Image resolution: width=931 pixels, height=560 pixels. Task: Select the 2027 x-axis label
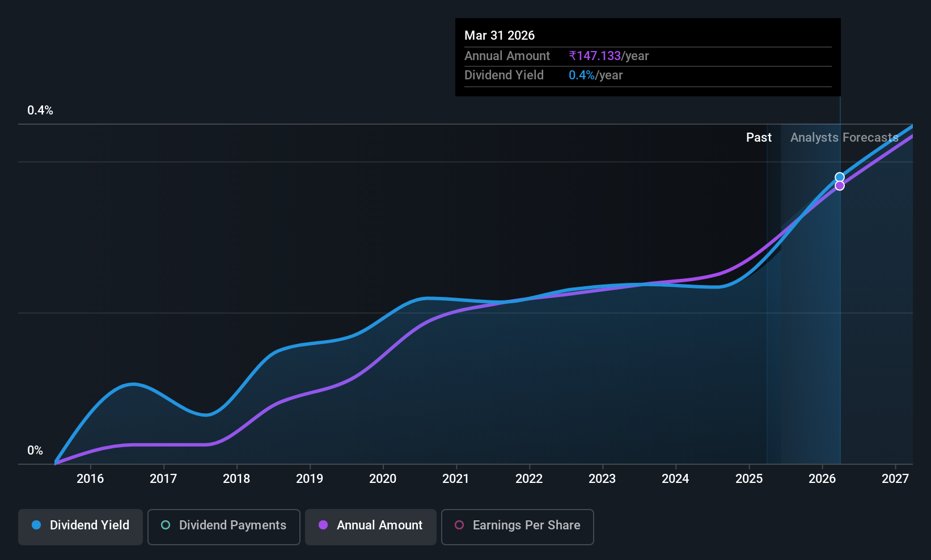[895, 478]
